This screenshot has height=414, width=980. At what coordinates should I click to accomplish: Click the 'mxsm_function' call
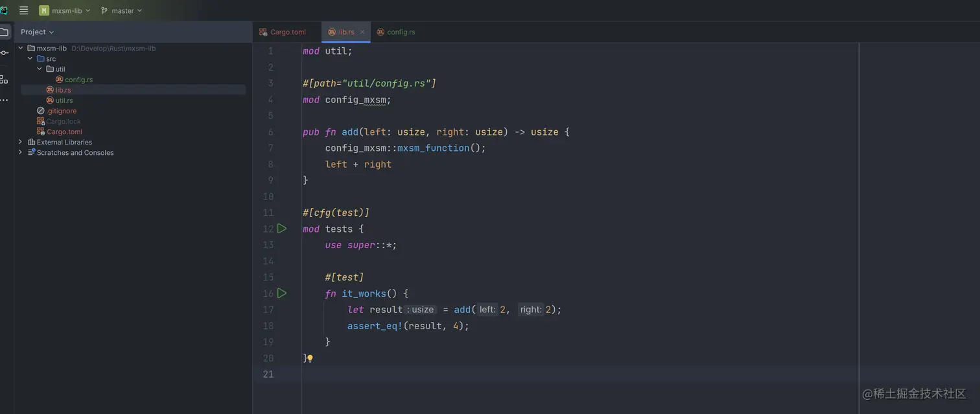pyautogui.click(x=433, y=148)
